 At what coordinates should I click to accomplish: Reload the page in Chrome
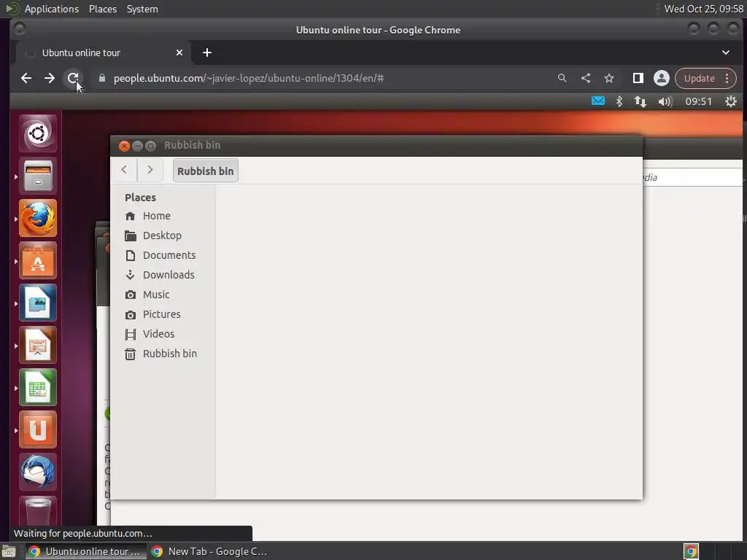72,78
